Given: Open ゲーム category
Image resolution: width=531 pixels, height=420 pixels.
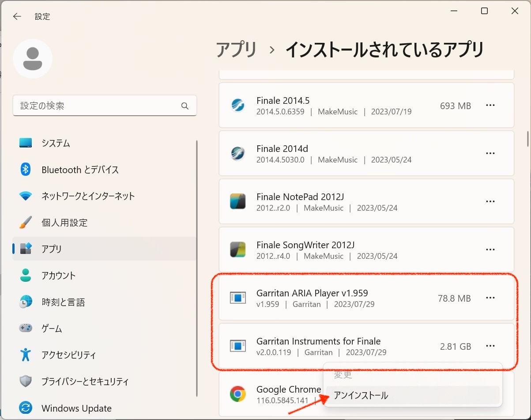Looking at the screenshot, I should [x=105, y=329].
